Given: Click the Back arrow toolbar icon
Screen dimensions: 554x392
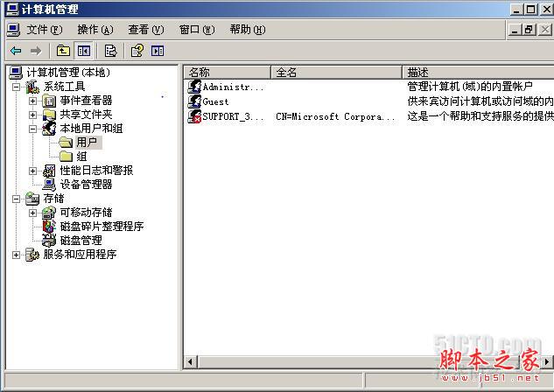Looking at the screenshot, I should (x=16, y=51).
